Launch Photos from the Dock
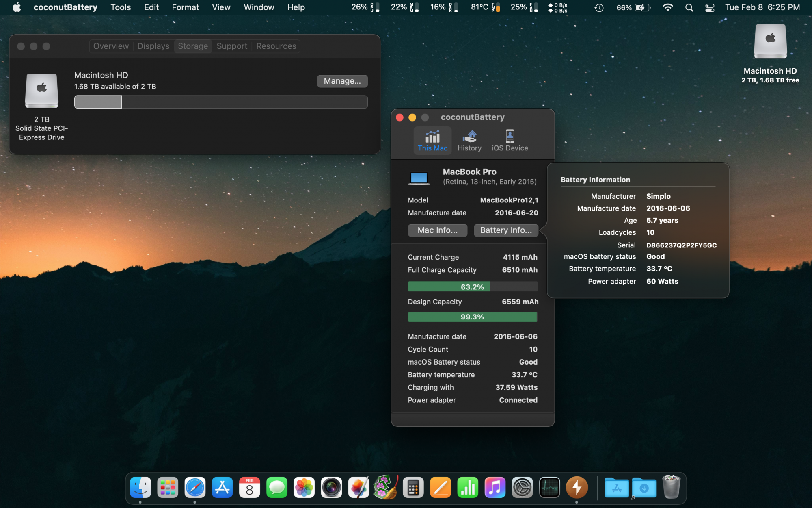This screenshot has width=812, height=508. point(304,487)
